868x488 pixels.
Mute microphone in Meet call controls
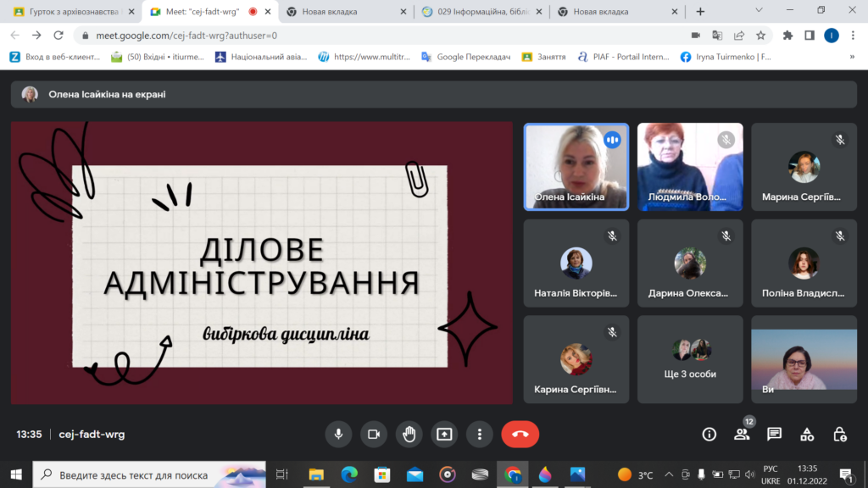[x=338, y=434]
